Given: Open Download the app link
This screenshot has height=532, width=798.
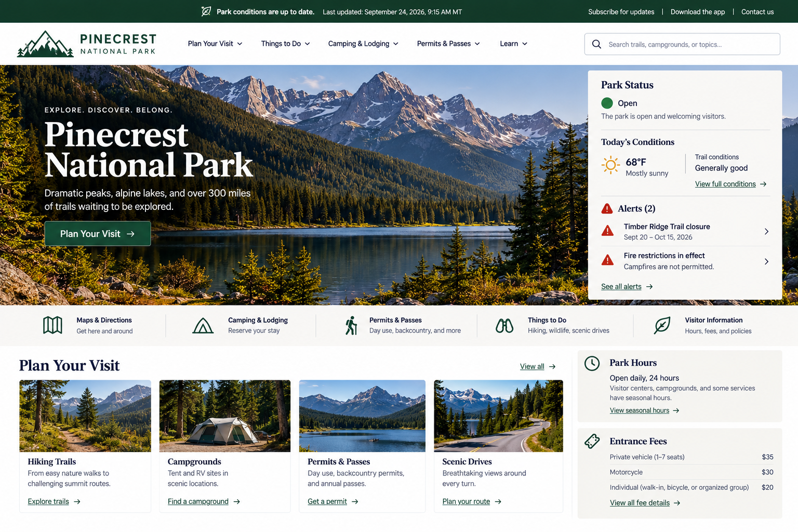Looking at the screenshot, I should coord(697,12).
